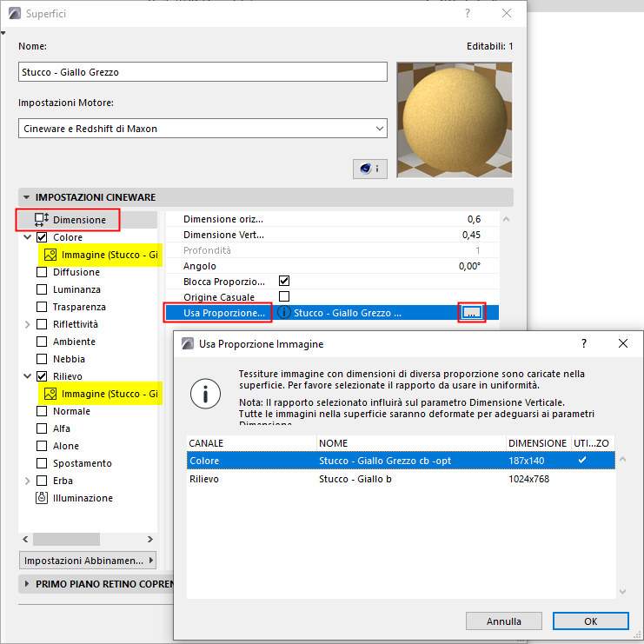This screenshot has width=644, height=644.
Task: Enable the Alone channel checkbox
Action: [x=42, y=446]
